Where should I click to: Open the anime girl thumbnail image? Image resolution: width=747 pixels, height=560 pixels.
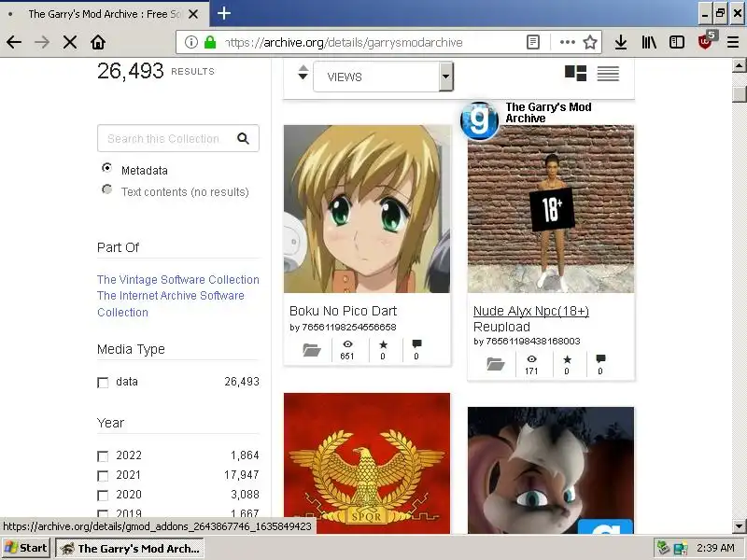pos(367,209)
